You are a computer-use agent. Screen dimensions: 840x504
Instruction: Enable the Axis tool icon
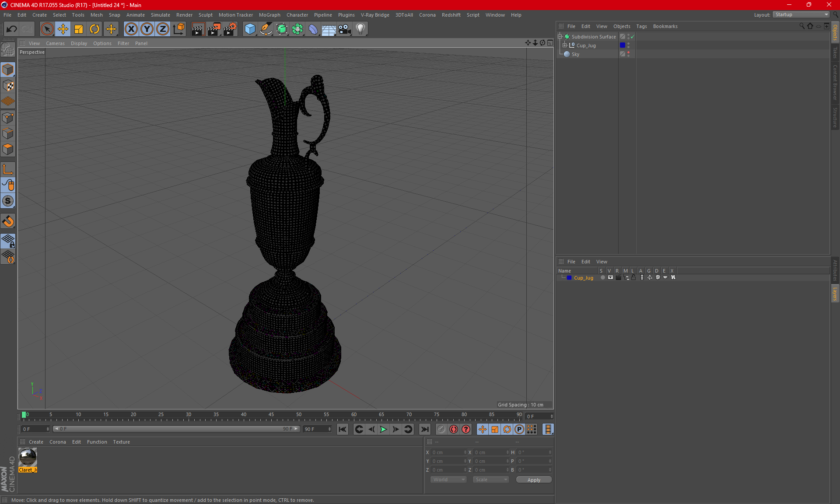(8, 169)
